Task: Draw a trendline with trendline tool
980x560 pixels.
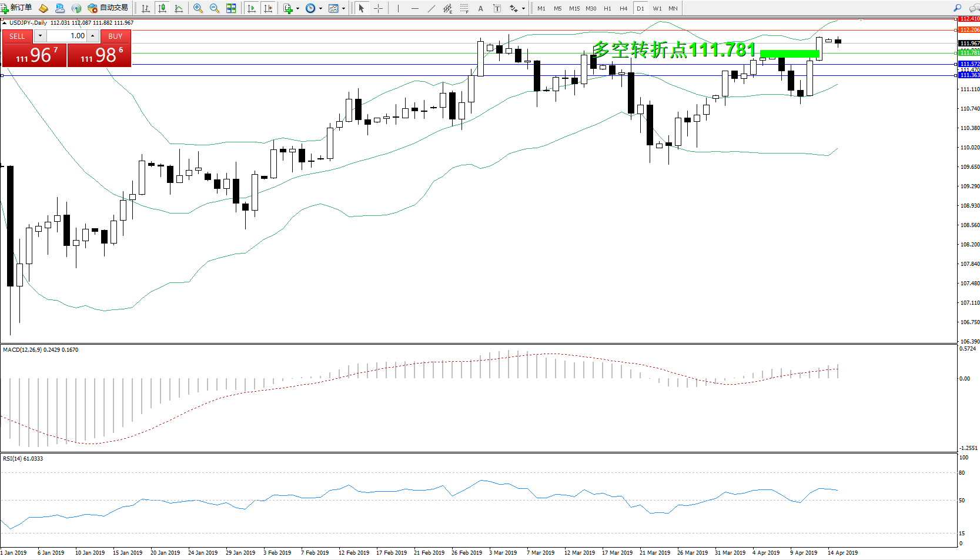Action: pos(432,8)
